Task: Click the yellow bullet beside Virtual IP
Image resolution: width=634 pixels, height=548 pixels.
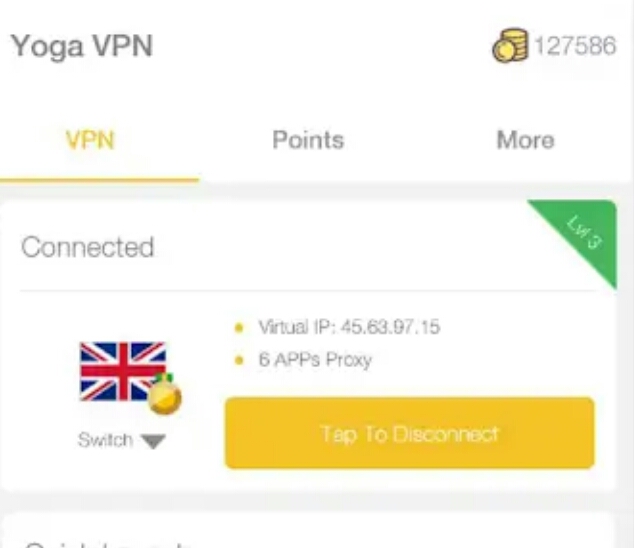Action: point(239,328)
